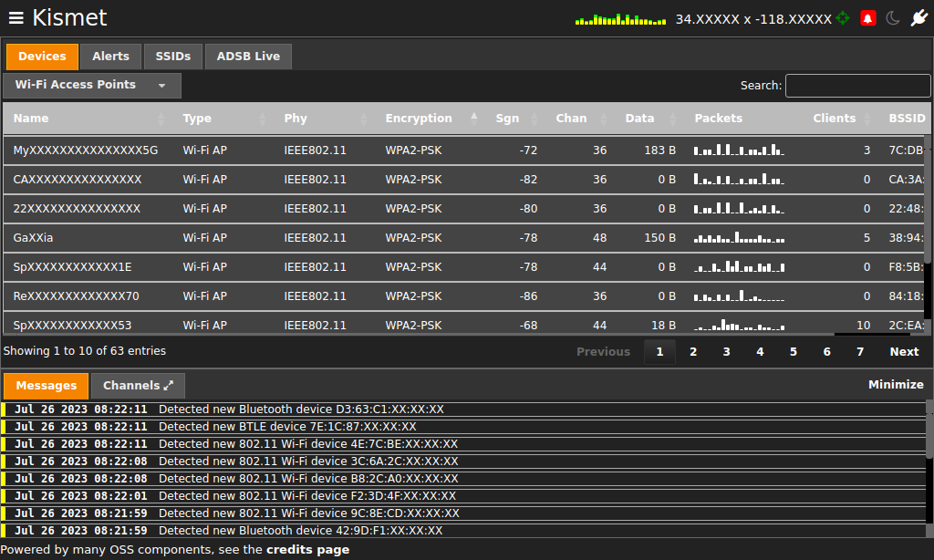Open the Channels tab in bottom panel
The height and width of the screenshot is (560, 934).
(139, 386)
